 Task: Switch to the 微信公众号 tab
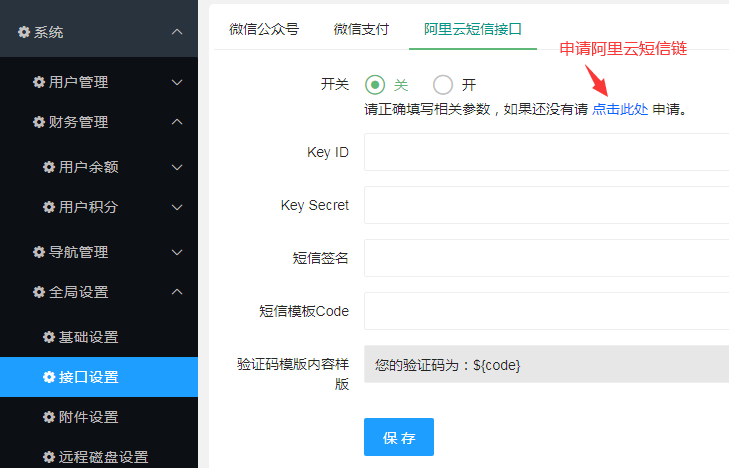click(x=264, y=29)
